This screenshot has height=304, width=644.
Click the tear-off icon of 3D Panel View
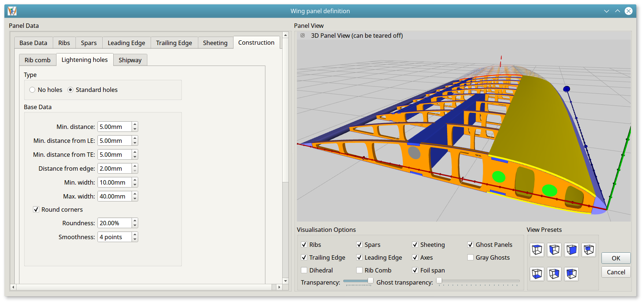point(302,36)
